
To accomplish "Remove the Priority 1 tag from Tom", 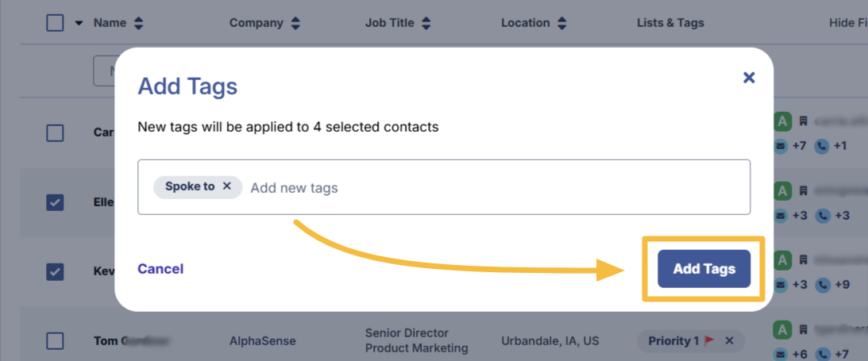I will click(729, 340).
